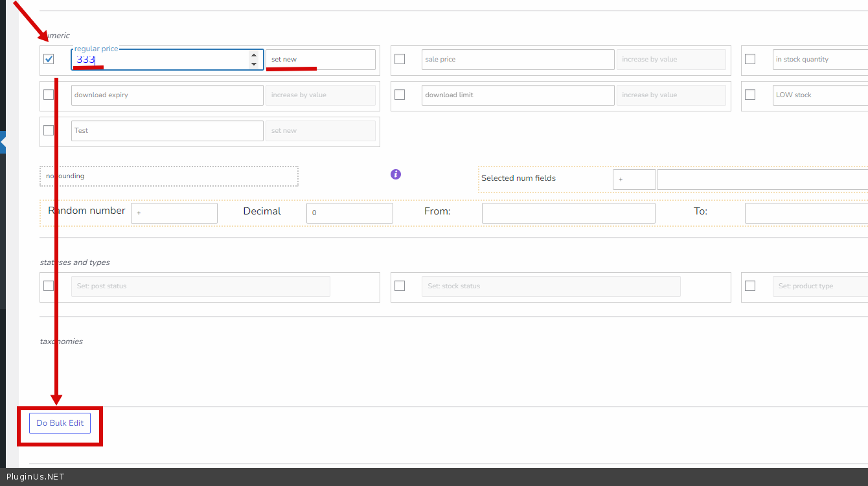
Task: Open the 'no rounding' dropdown
Action: click(x=169, y=176)
